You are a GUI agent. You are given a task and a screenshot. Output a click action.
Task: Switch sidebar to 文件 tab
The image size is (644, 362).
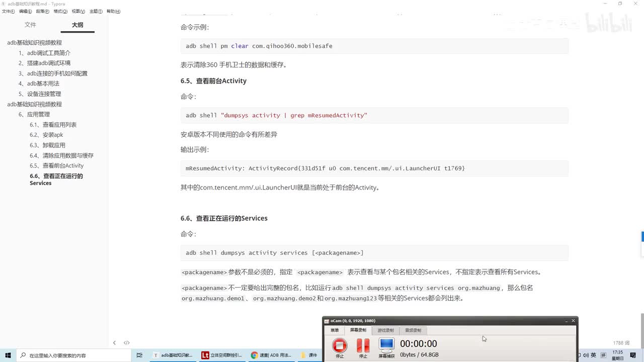pos(30,25)
